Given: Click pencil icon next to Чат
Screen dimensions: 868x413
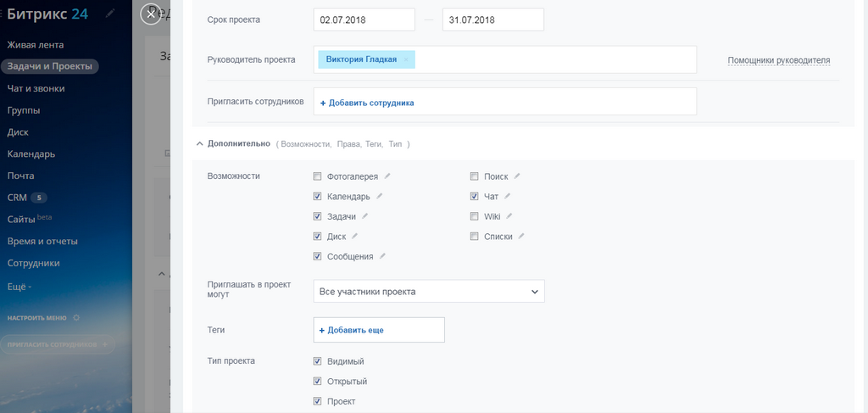Looking at the screenshot, I should click(x=508, y=196).
